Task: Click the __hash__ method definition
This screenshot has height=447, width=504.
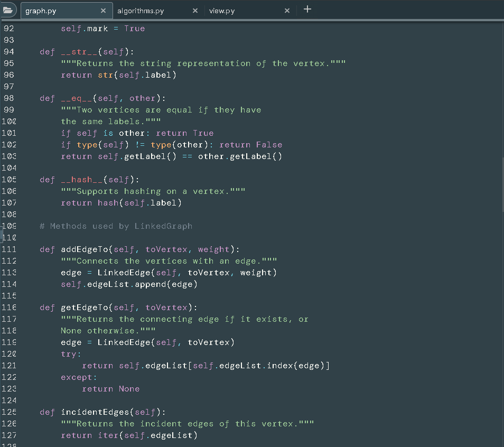Action: pos(79,179)
